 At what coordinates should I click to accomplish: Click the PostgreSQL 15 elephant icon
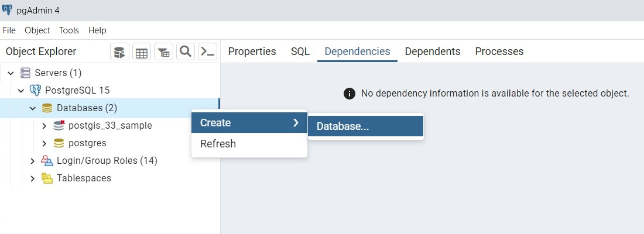(x=36, y=90)
